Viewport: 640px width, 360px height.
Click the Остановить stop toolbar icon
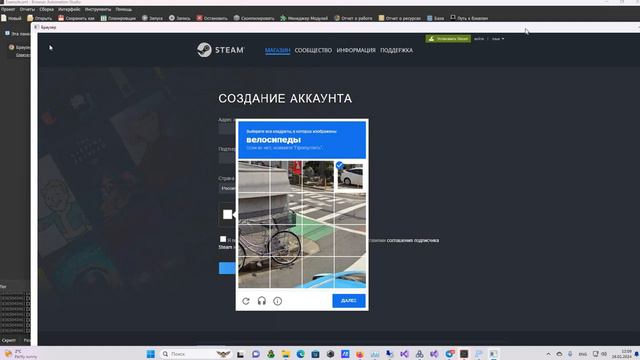pyautogui.click(x=212, y=18)
